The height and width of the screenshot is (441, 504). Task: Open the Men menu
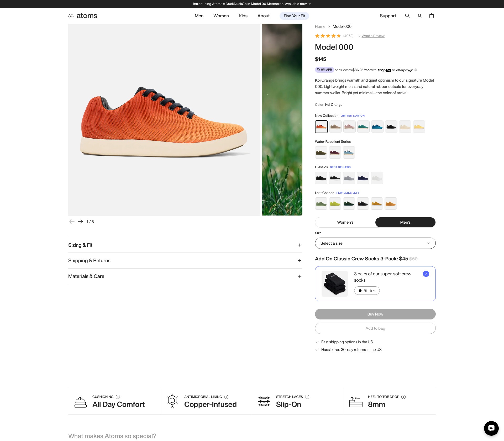pyautogui.click(x=199, y=16)
